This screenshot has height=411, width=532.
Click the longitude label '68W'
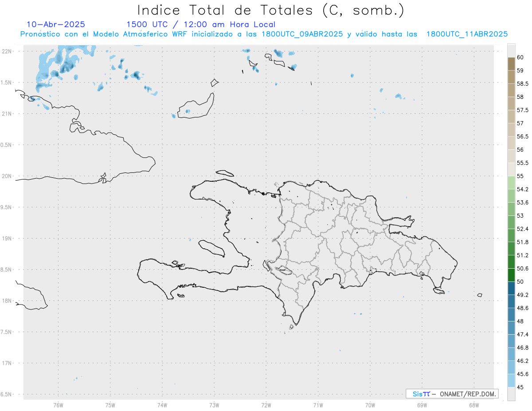[474, 405]
